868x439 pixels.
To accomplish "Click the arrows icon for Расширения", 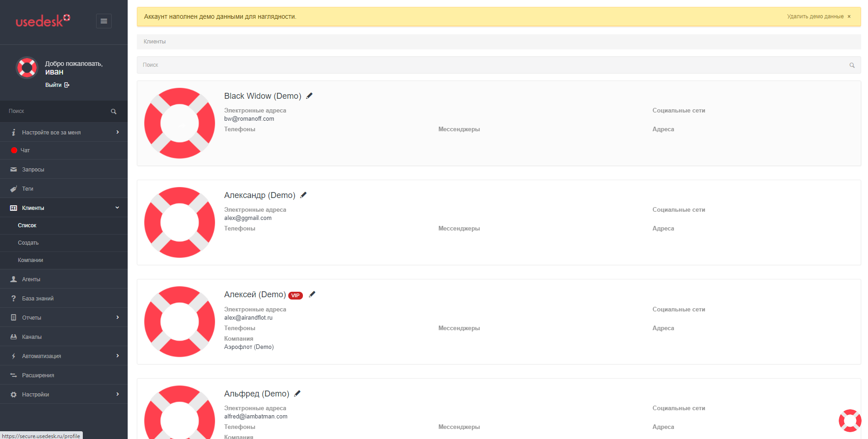I will point(14,375).
